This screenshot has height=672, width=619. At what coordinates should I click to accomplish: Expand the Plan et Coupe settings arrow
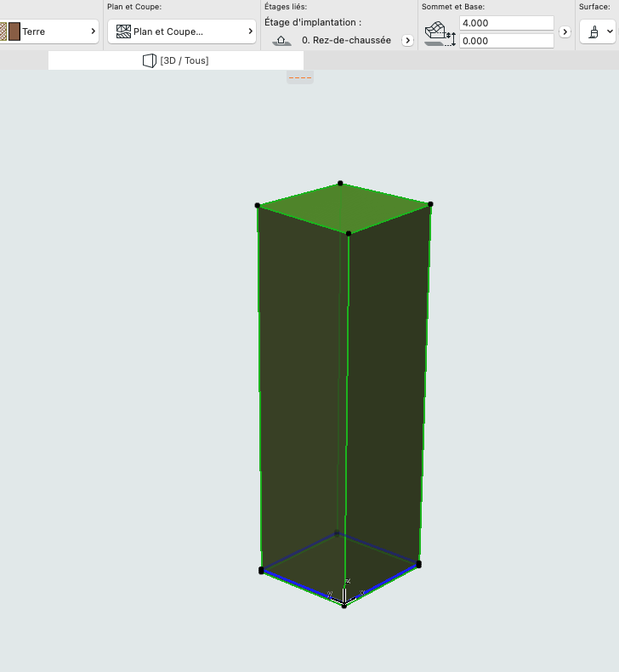250,31
